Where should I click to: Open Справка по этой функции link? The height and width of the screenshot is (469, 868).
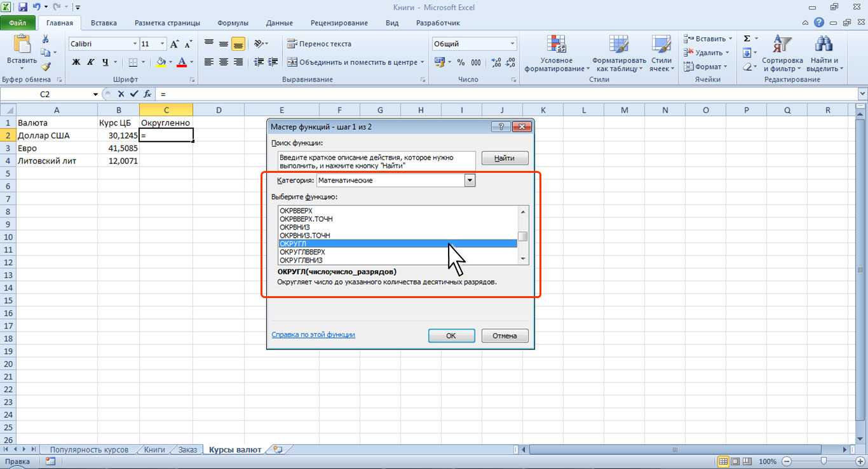[313, 334]
